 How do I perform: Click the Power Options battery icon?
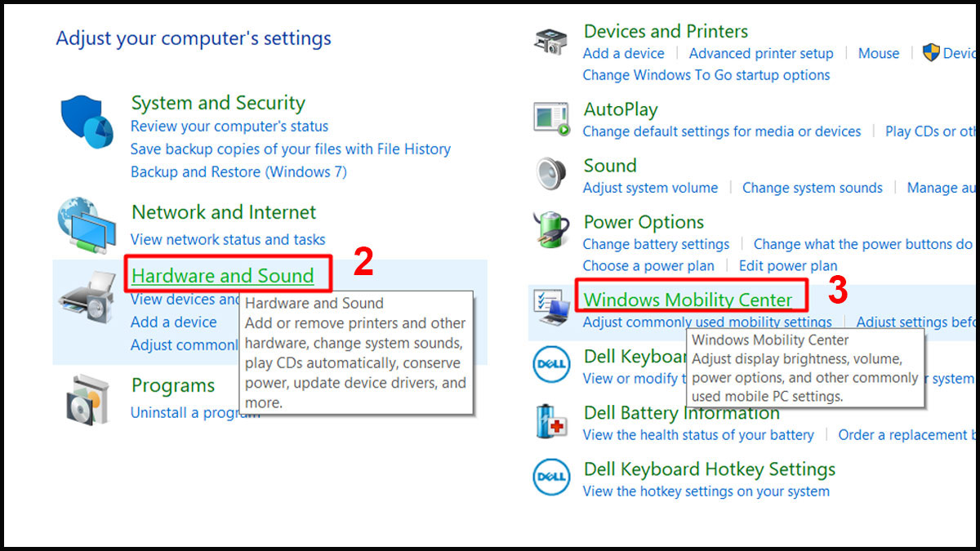click(x=549, y=231)
